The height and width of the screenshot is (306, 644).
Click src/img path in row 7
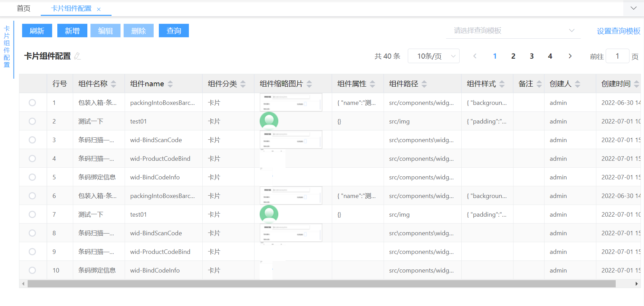click(x=399, y=214)
